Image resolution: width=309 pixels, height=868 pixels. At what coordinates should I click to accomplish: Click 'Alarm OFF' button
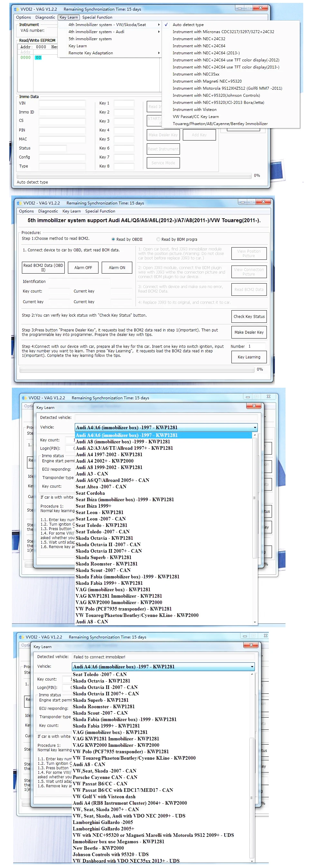83,268
